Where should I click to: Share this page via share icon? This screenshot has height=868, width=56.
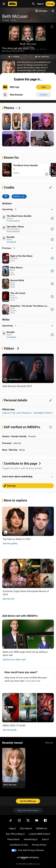pos(52,11)
